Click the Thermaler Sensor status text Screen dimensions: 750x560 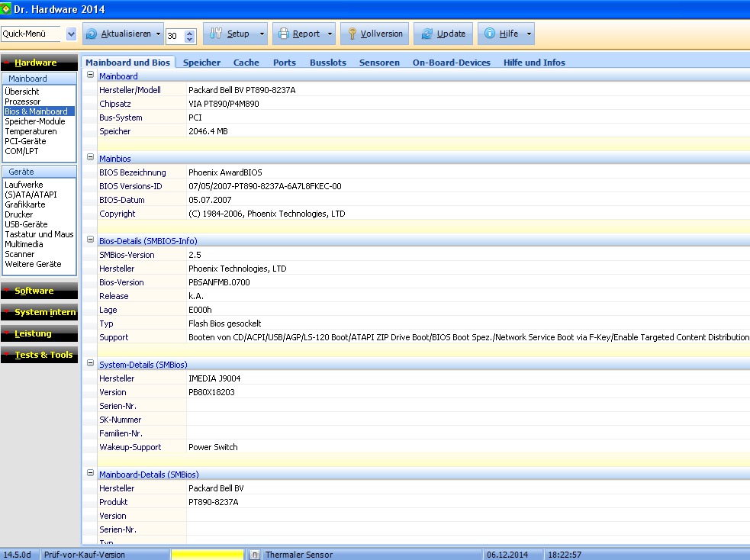[x=299, y=555]
